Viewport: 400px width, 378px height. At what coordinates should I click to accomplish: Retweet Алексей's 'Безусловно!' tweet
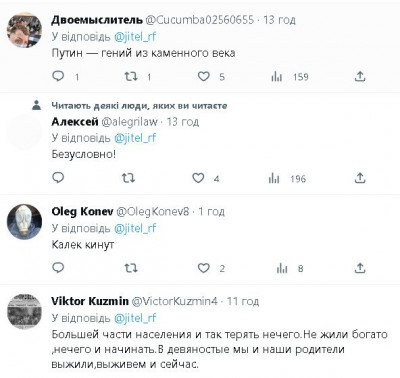pyautogui.click(x=128, y=178)
